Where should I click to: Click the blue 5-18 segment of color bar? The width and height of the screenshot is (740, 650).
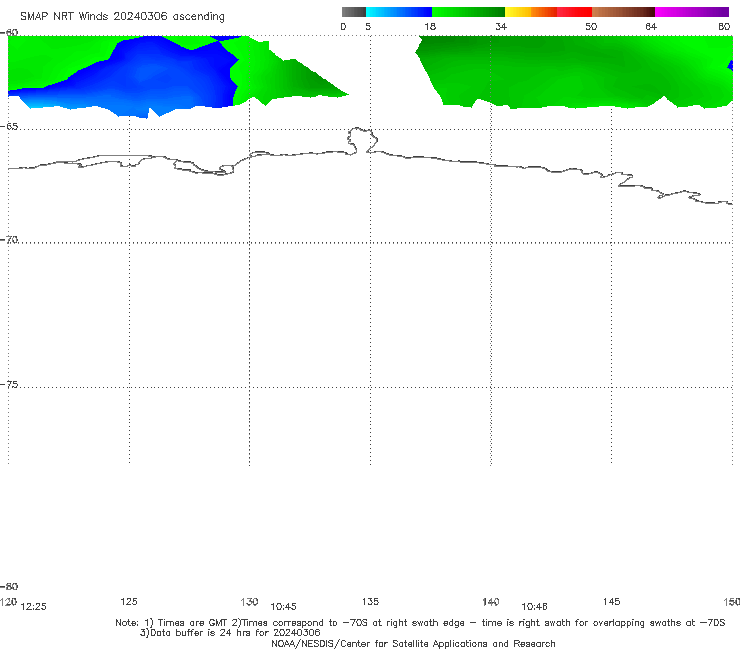coord(399,12)
